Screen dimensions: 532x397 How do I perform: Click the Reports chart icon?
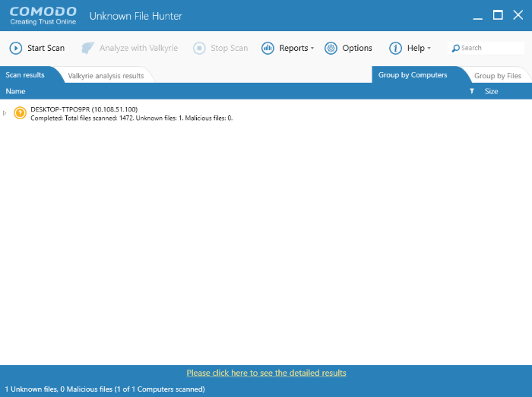(x=268, y=48)
